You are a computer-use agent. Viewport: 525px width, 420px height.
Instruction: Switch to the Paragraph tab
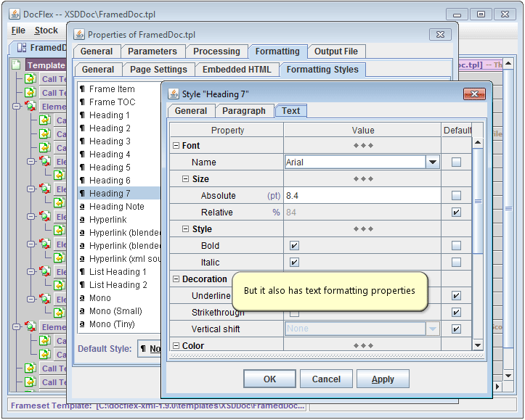(244, 111)
